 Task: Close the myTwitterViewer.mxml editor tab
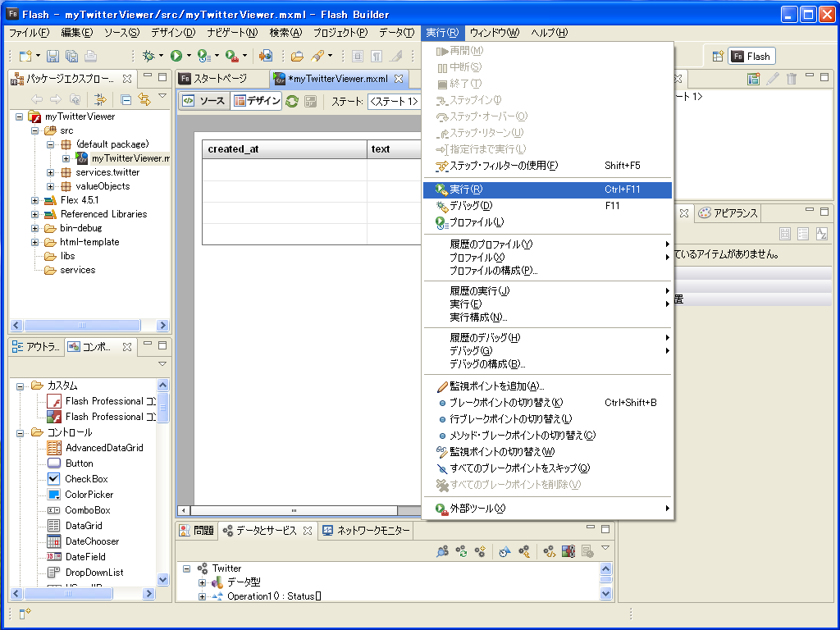coord(399,79)
